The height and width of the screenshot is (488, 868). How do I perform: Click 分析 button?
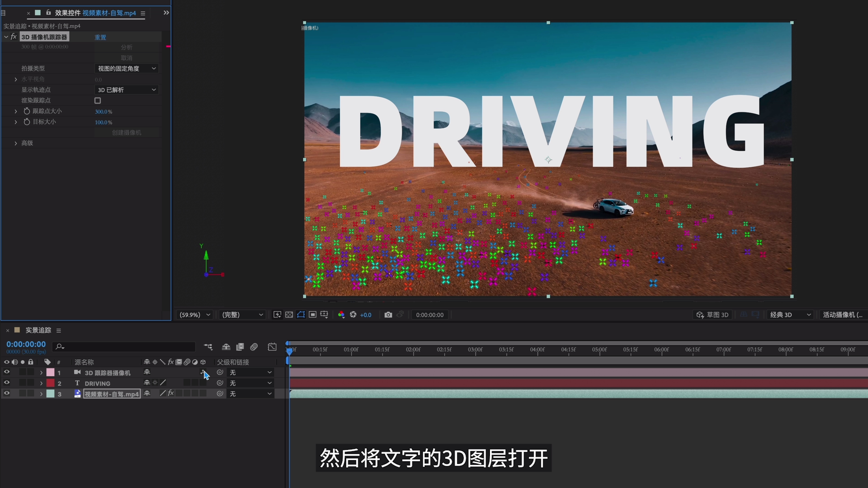(126, 47)
